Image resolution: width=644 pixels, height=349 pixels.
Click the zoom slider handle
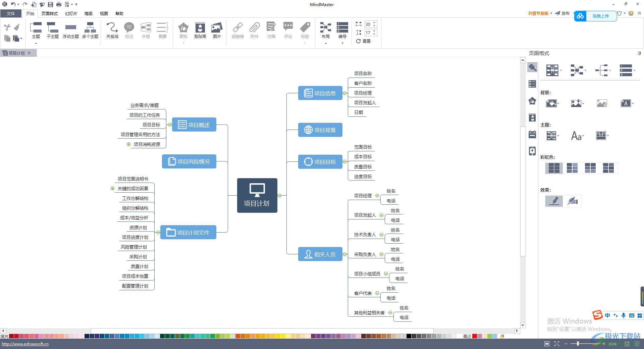click(578, 344)
